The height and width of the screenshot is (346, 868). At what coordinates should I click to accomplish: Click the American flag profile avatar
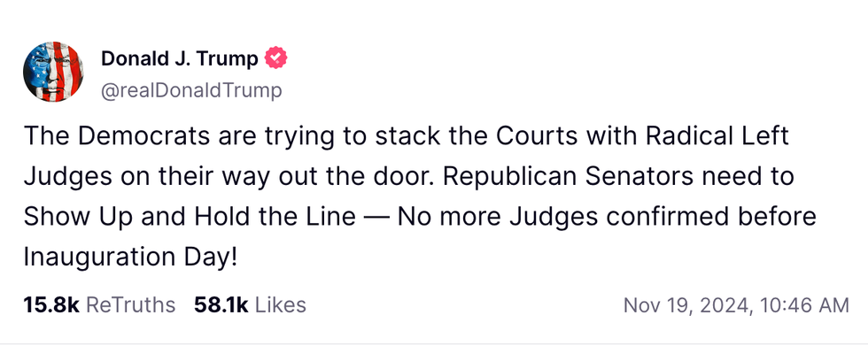(53, 72)
